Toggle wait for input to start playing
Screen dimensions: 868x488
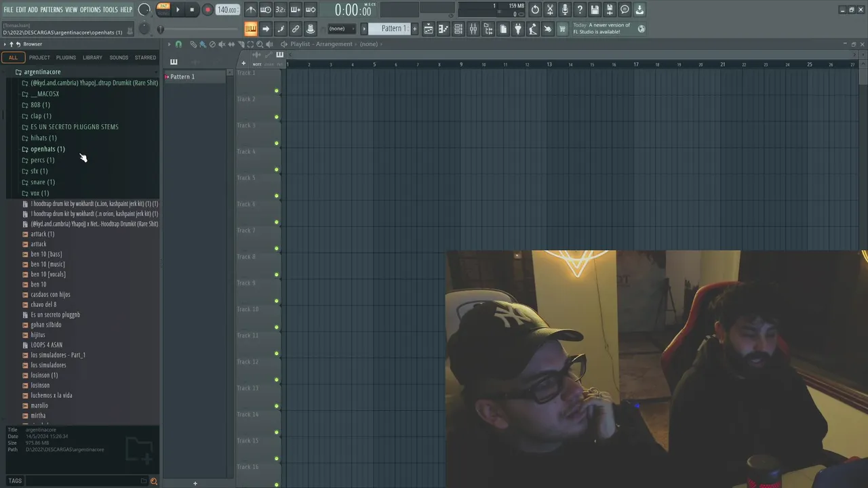pos(266,9)
